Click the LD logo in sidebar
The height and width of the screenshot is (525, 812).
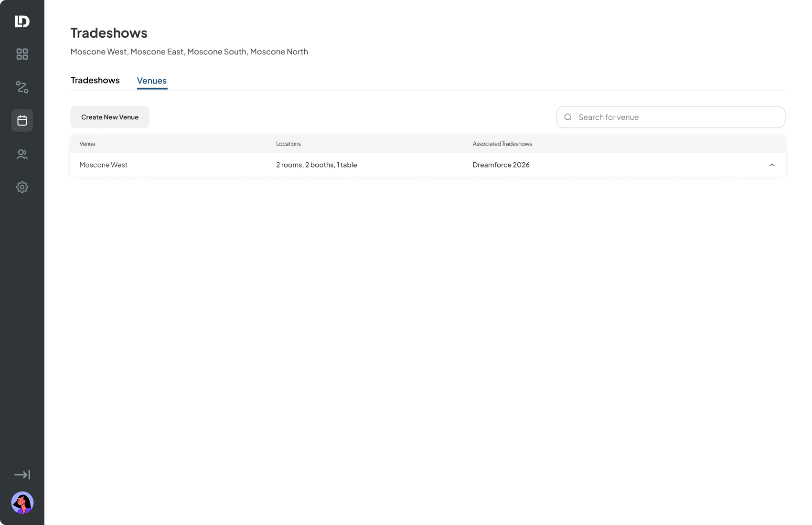[x=22, y=21]
